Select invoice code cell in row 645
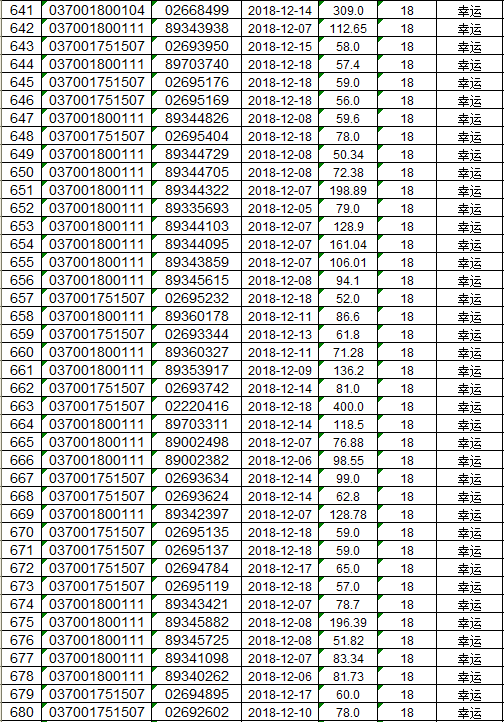This screenshot has height=722, width=504. [x=97, y=82]
